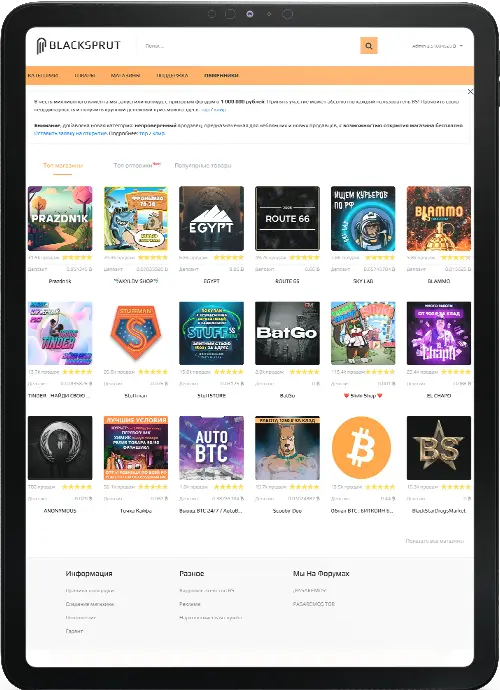This screenshot has width=500, height=690.
Task: Open the Магазины item in orange navbar
Action: [125, 75]
